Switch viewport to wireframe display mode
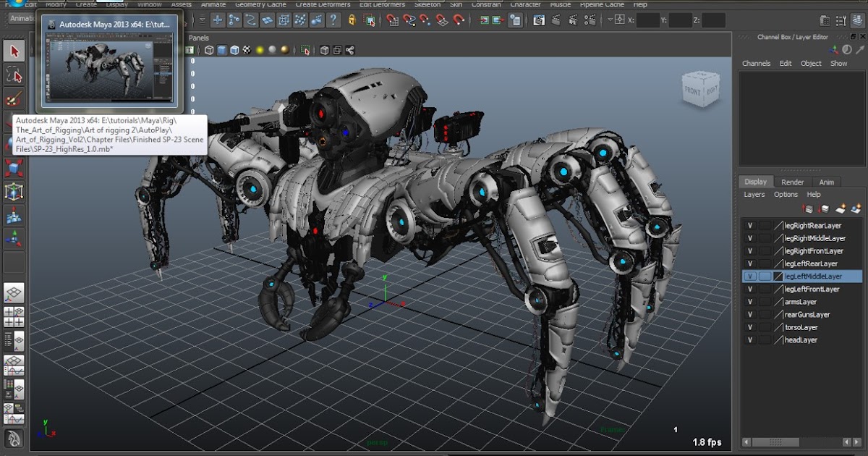 tap(208, 51)
